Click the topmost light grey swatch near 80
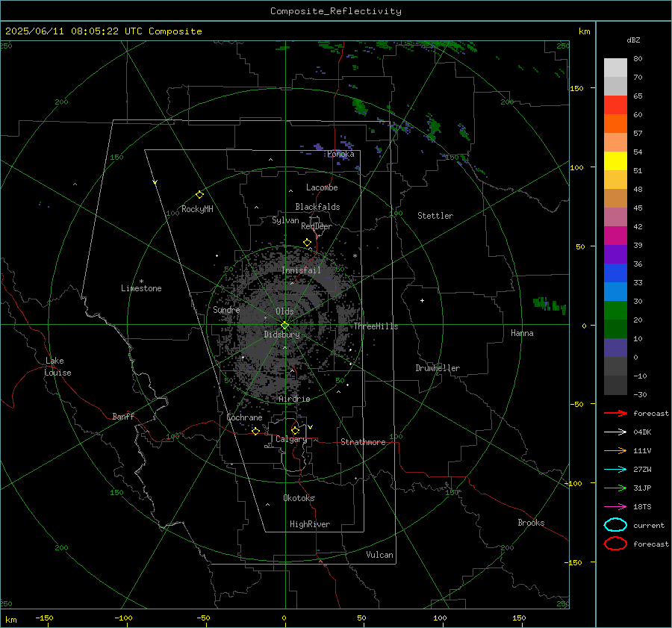 point(615,68)
